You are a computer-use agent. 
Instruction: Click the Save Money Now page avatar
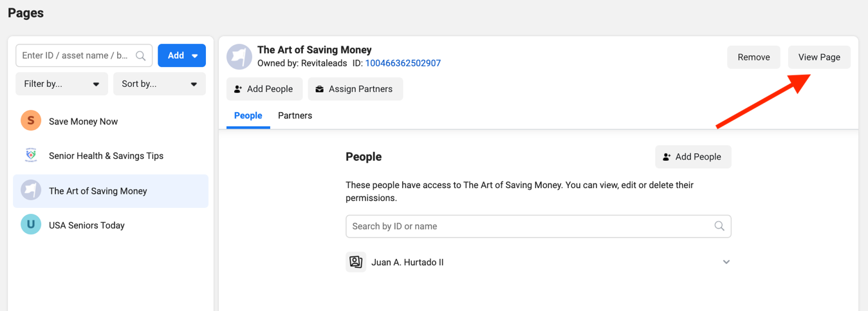coord(31,120)
